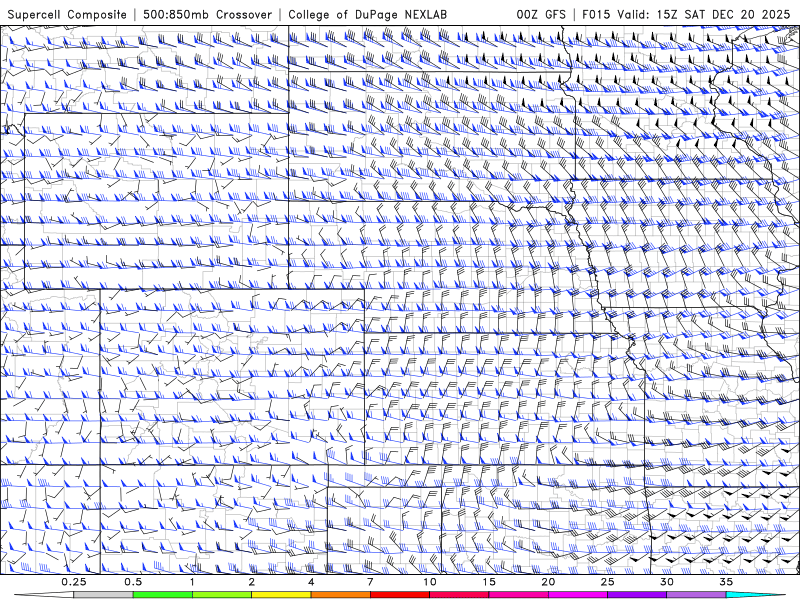Screen dimensions: 800x600
Task: Select the magenta 20–25 legend segment
Action: pyautogui.click(x=578, y=595)
